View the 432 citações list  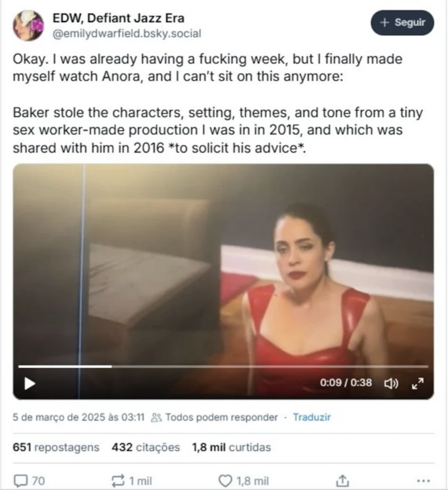click(x=146, y=447)
